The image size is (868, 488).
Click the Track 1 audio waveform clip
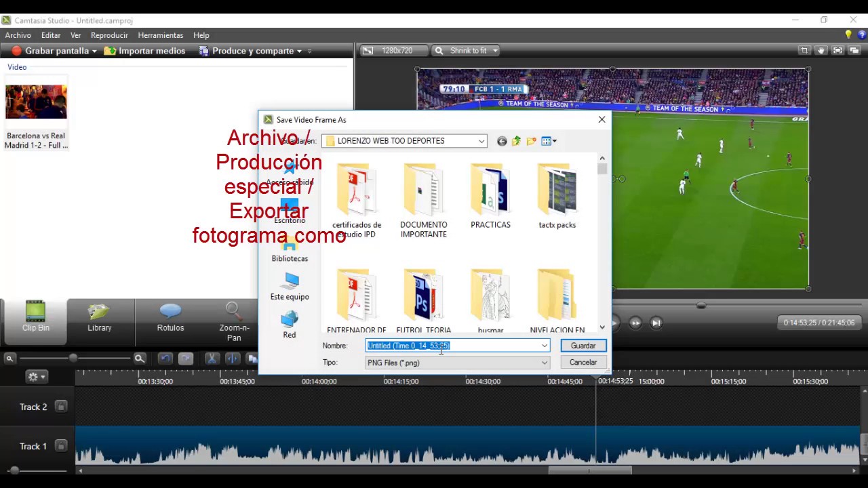click(468, 446)
